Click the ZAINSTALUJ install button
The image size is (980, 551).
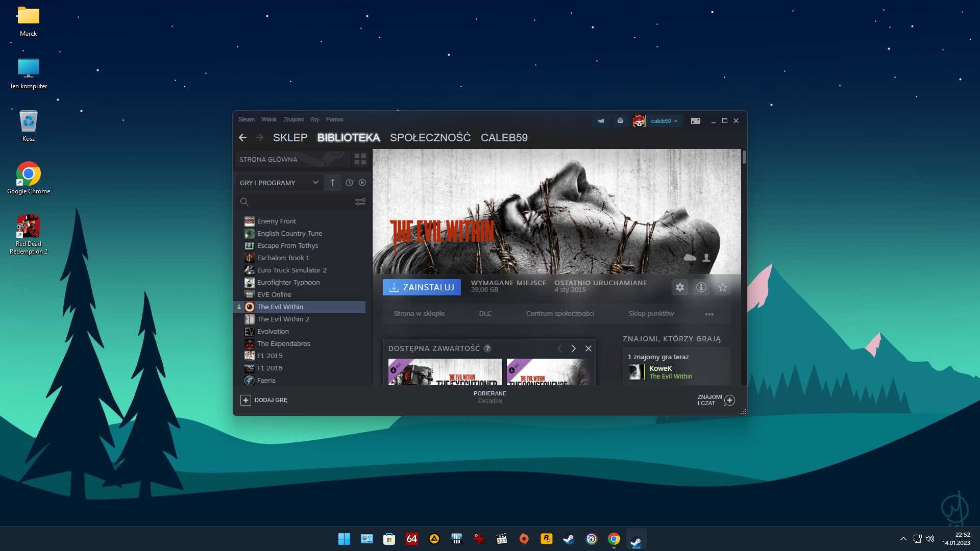click(x=422, y=287)
